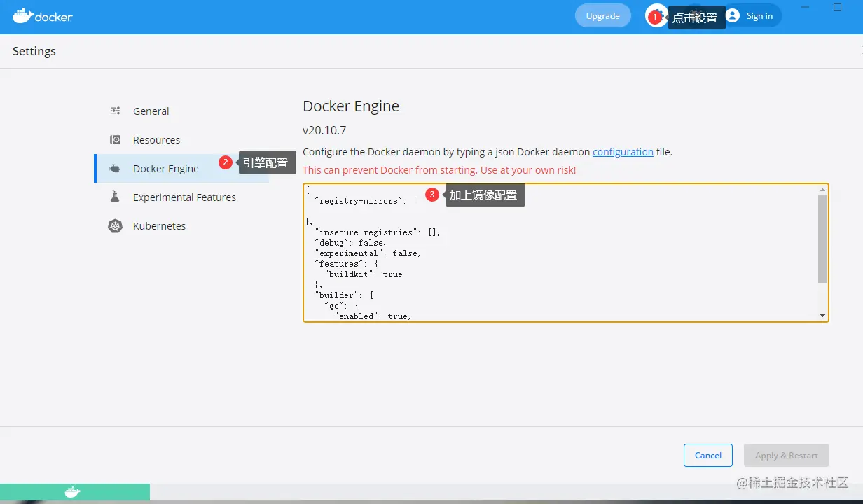863x504 pixels.
Task: Click the Cancel button
Action: tap(707, 455)
